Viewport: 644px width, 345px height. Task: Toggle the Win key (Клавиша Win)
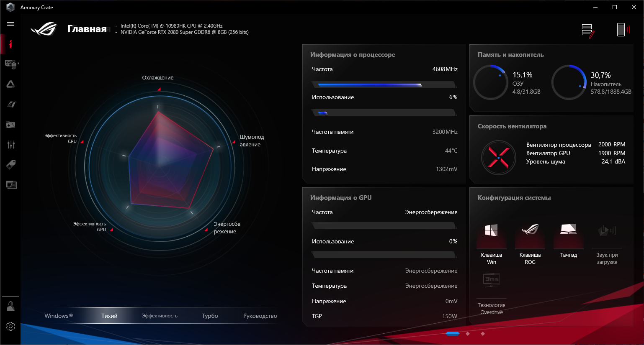coord(492,244)
